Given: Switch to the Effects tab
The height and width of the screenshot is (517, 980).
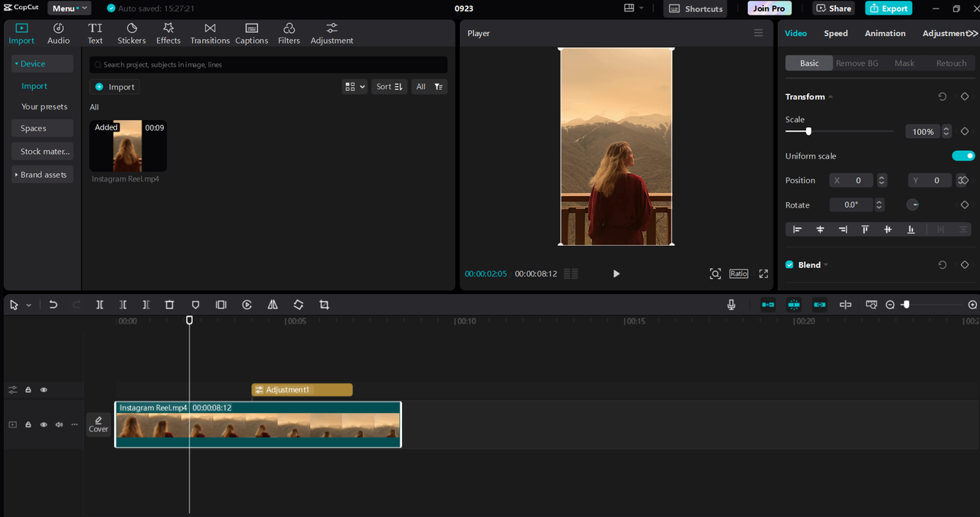Looking at the screenshot, I should pyautogui.click(x=168, y=34).
